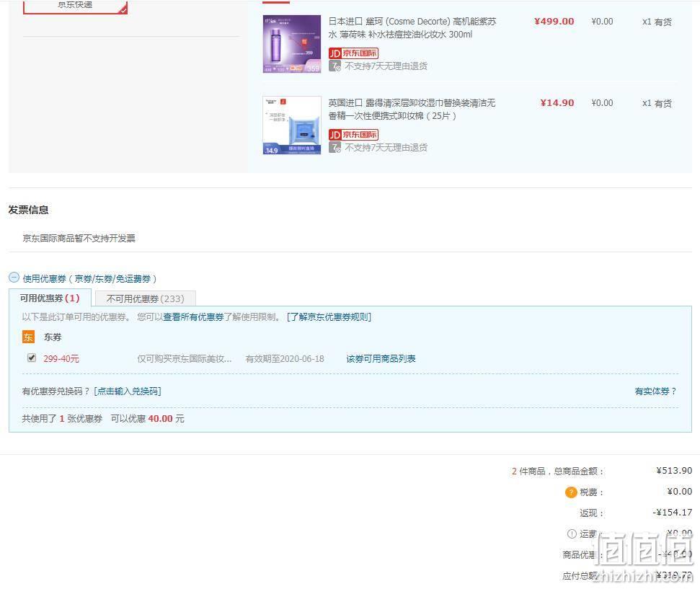
Task: Open the Cosme Decorte toner product thumbnail
Action: pos(291,44)
